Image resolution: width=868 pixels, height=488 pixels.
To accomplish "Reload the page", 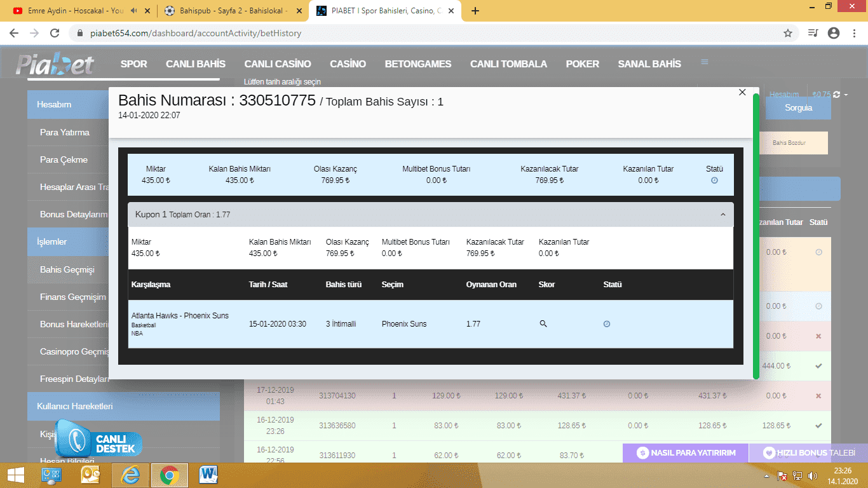I will pos(55,33).
